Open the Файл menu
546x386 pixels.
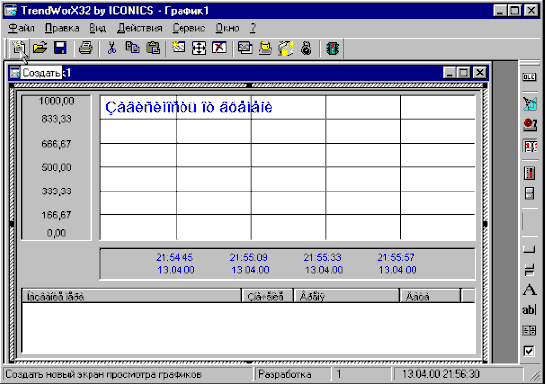click(x=21, y=28)
